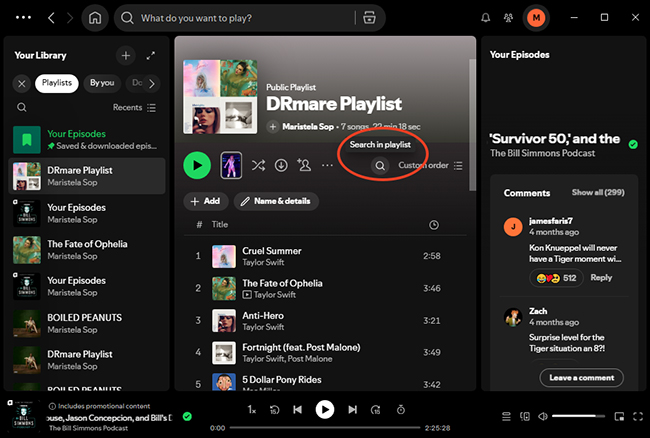
Task: Open the Friend Activity icon
Action: click(508, 18)
